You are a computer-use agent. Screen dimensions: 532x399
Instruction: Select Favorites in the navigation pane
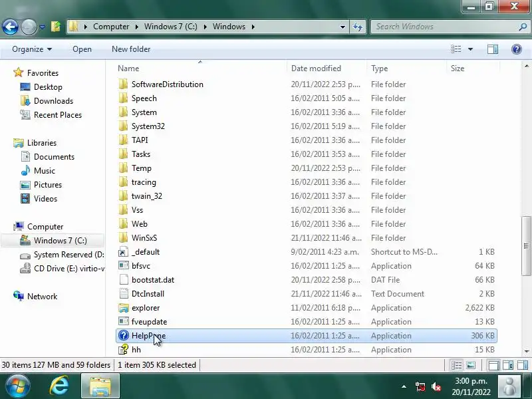coord(43,73)
